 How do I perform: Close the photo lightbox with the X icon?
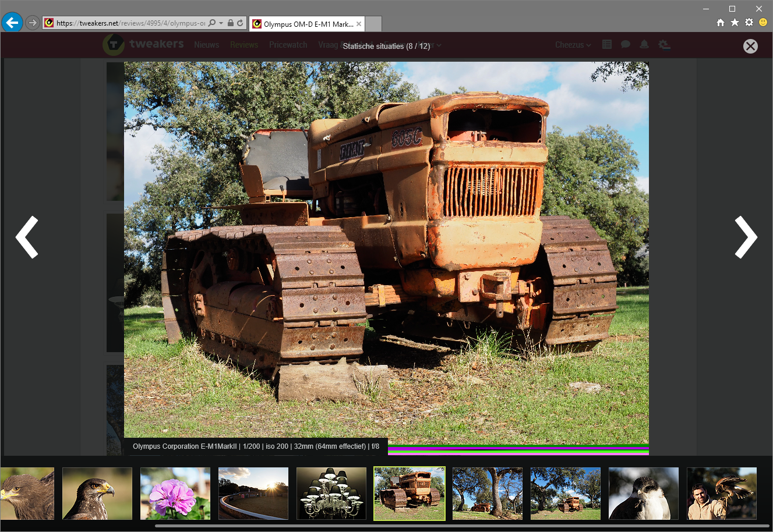pyautogui.click(x=750, y=47)
